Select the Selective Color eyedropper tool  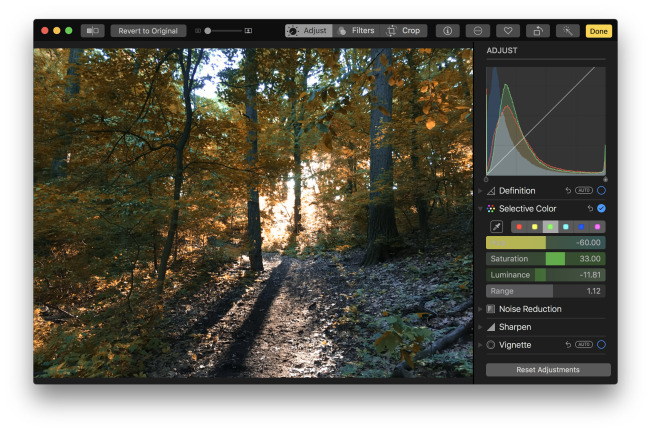496,226
